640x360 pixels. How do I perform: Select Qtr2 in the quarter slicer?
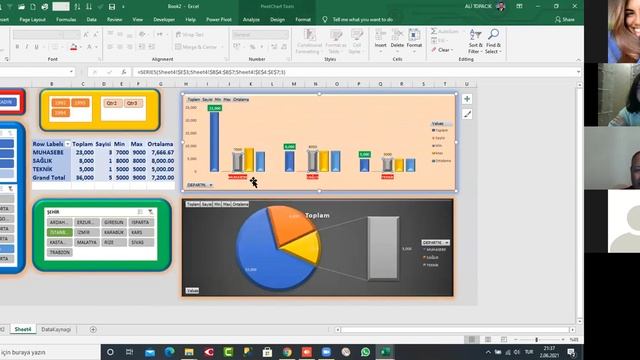[x=112, y=103]
